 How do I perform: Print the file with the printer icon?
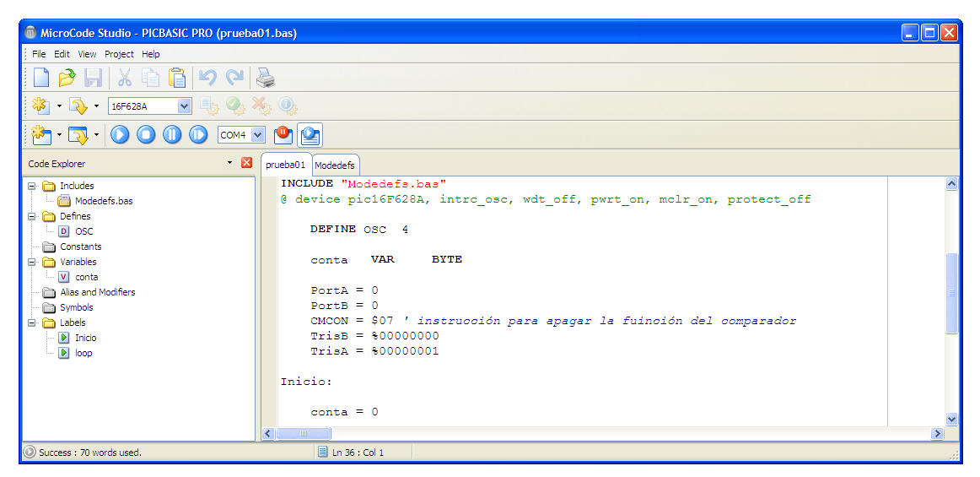[266, 78]
